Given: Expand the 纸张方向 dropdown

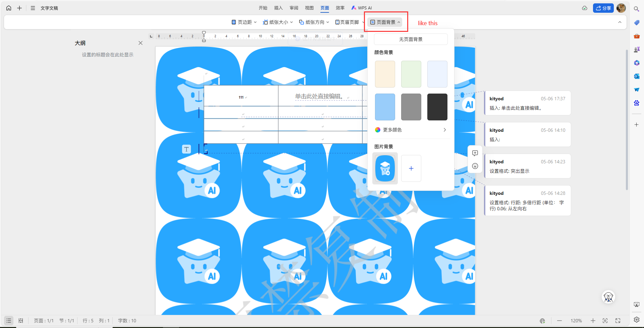Looking at the screenshot, I should (314, 22).
